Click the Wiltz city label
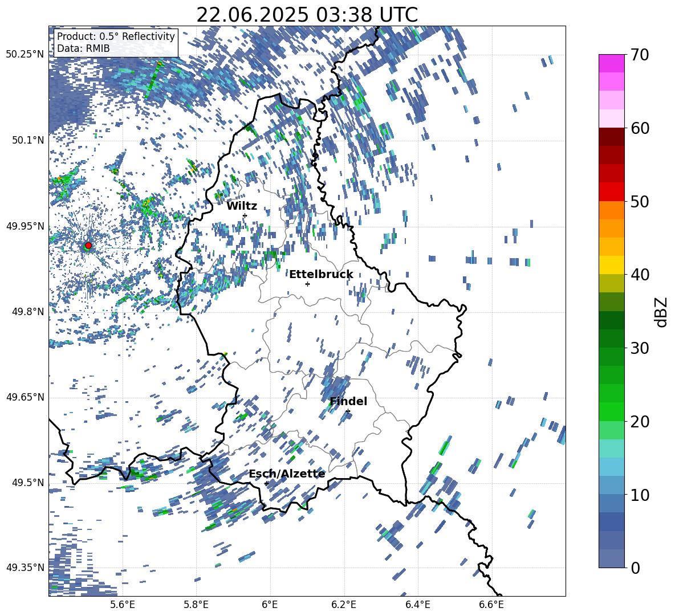This screenshot has width=675, height=616. click(x=242, y=206)
